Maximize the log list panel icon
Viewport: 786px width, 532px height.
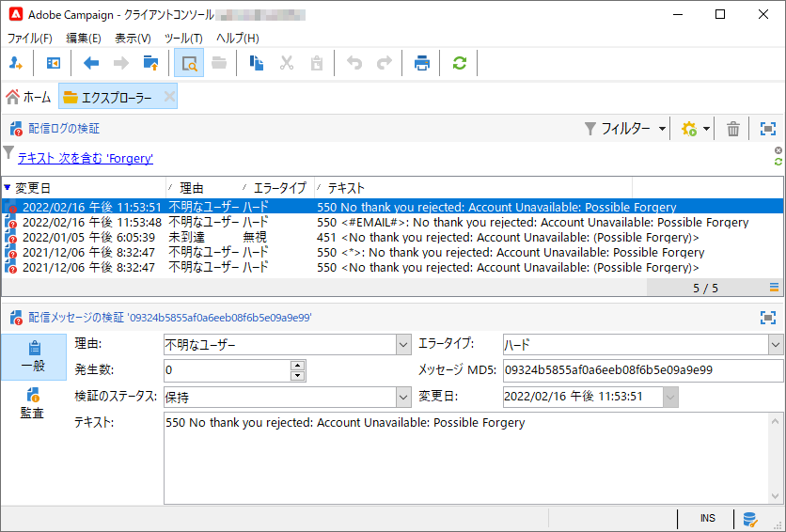pos(768,129)
